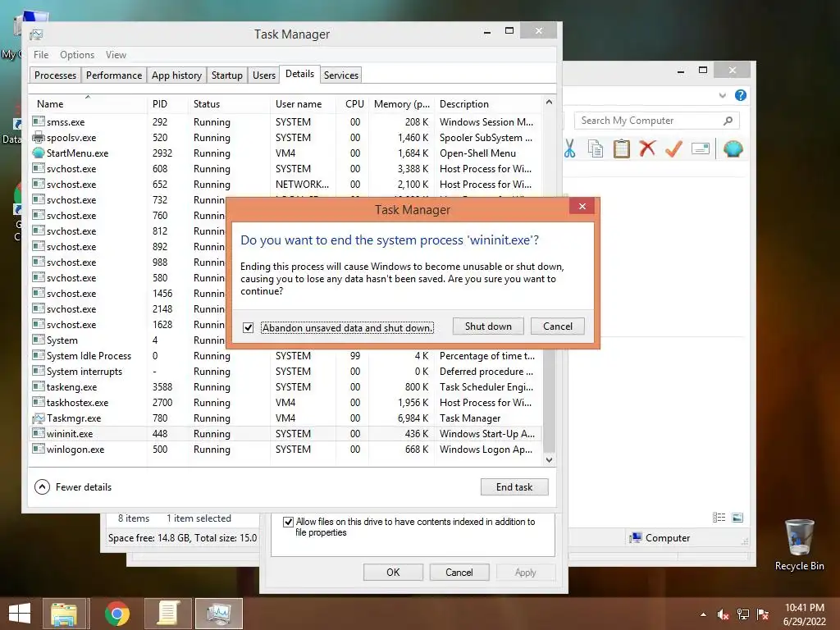The height and width of the screenshot is (630, 840).
Task: Click the orange checkmark Properties icon
Action: coord(673,148)
